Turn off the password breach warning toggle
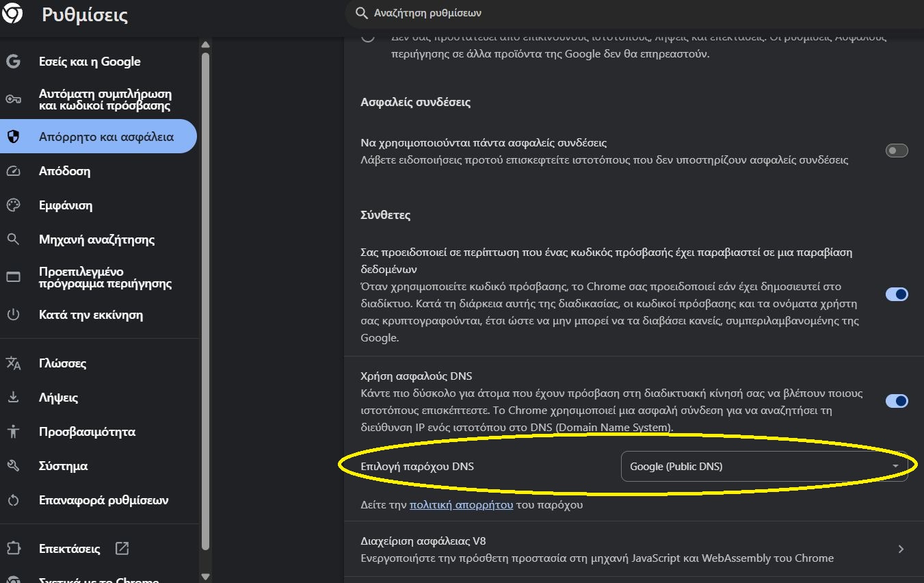The width and height of the screenshot is (924, 583). pos(896,294)
